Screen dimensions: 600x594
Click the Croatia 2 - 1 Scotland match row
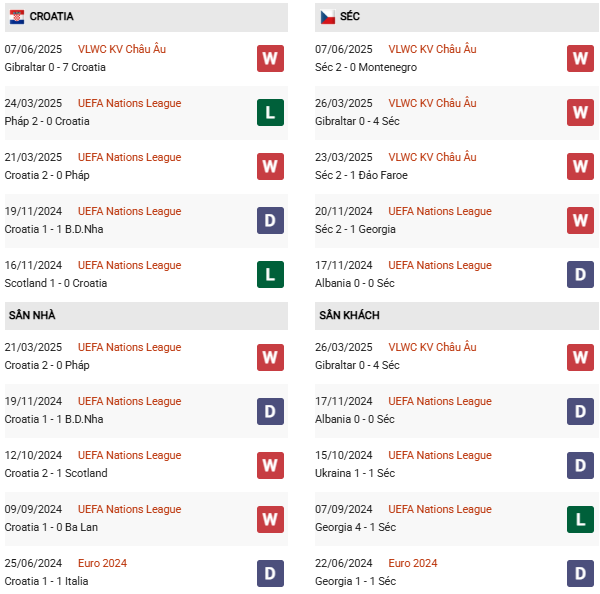coord(56,473)
